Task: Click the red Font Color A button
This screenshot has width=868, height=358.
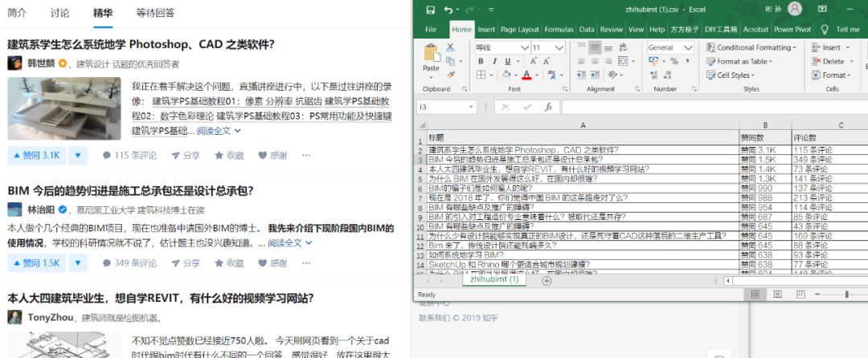Action: coord(526,75)
